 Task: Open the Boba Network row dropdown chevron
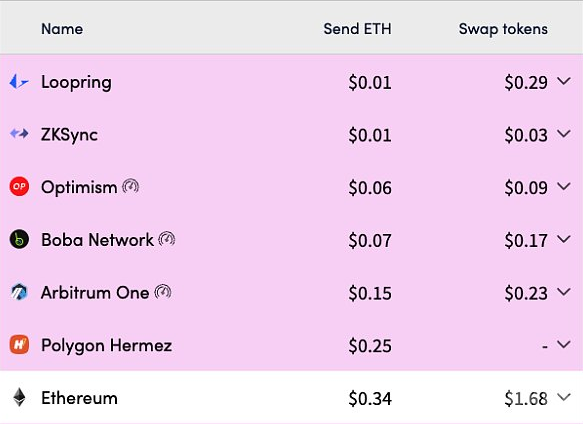coord(564,239)
